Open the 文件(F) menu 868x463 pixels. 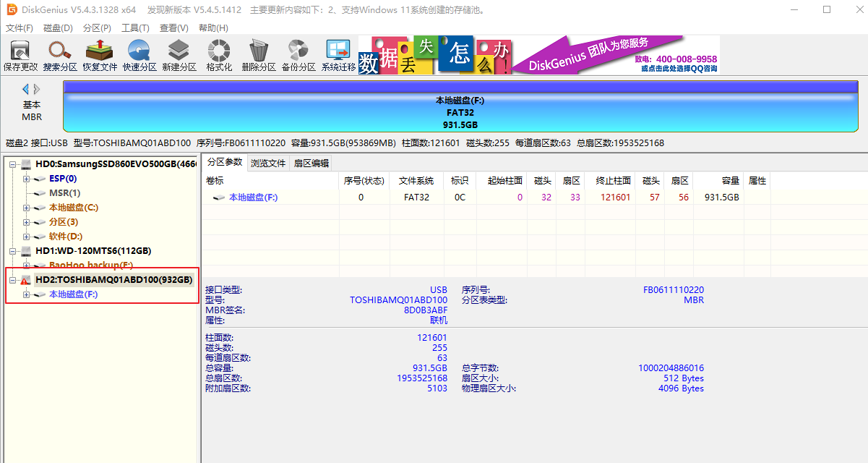[x=20, y=28]
